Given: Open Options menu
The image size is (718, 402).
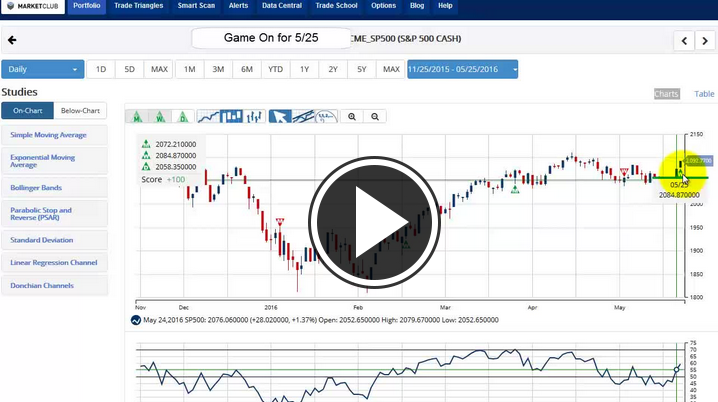Looking at the screenshot, I should (383, 6).
